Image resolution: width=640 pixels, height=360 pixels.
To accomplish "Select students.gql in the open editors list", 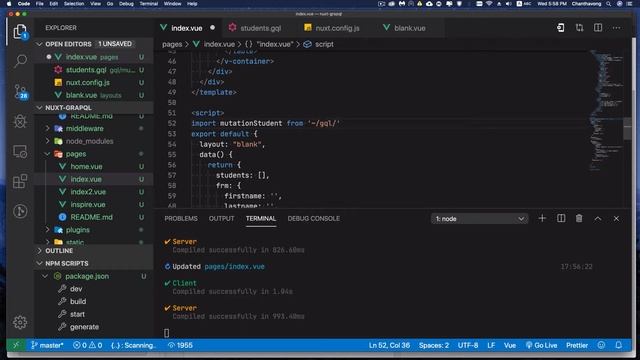I will [94, 70].
